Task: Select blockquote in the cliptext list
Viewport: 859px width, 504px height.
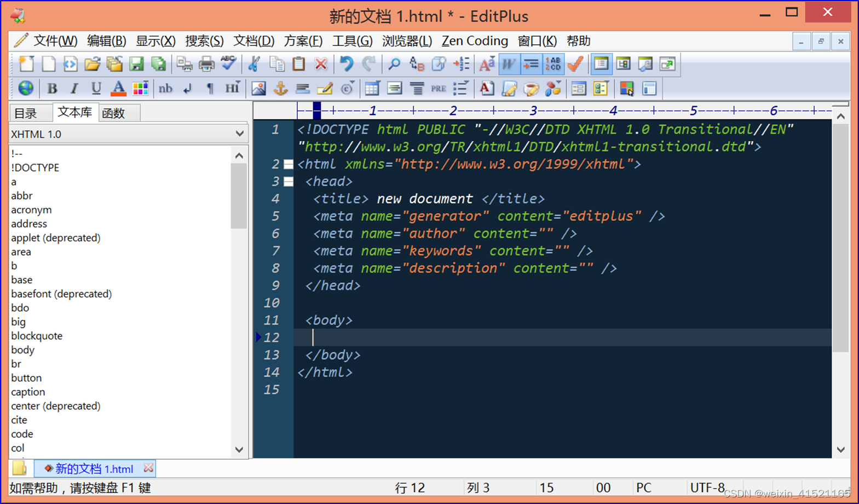Action: [x=37, y=336]
